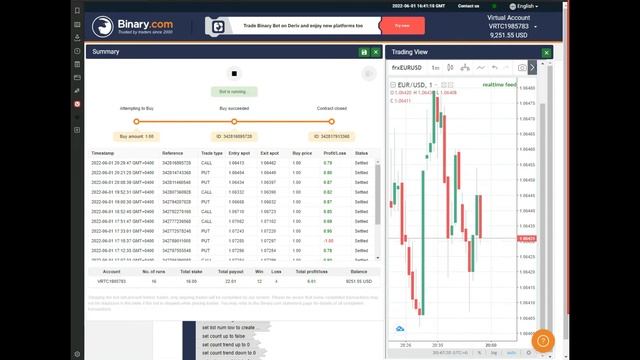The image size is (640, 360).
Task: Open the Contact us link
Action: tap(468, 6)
